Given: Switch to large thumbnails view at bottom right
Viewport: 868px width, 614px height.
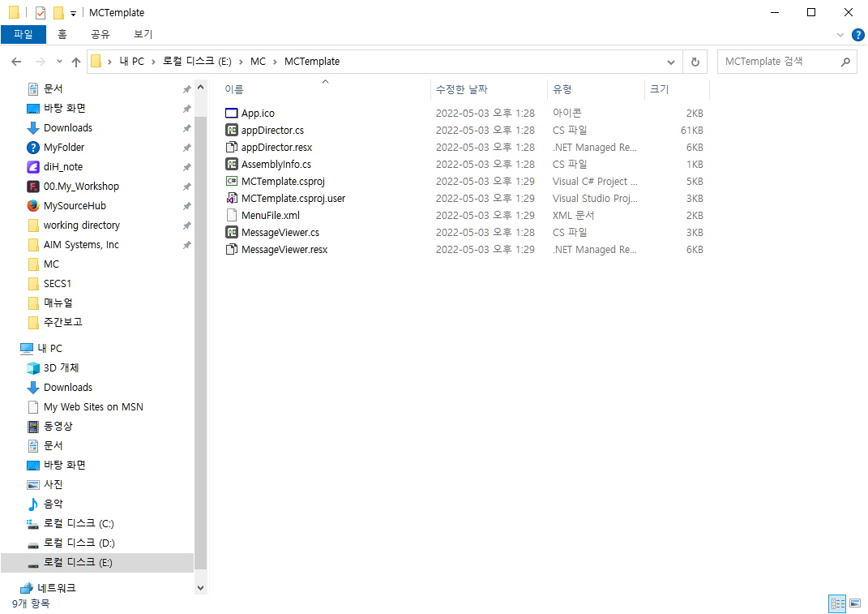Looking at the screenshot, I should pos(855,603).
